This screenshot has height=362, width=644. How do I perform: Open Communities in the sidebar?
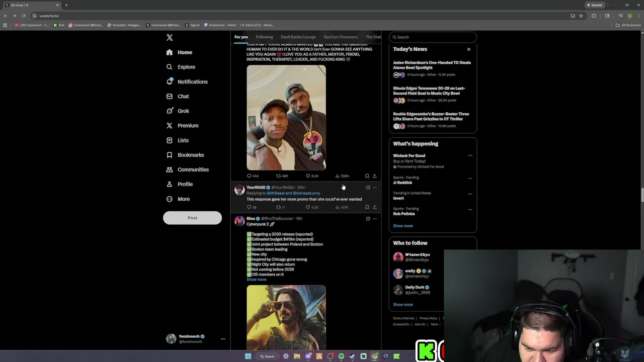pos(187,169)
